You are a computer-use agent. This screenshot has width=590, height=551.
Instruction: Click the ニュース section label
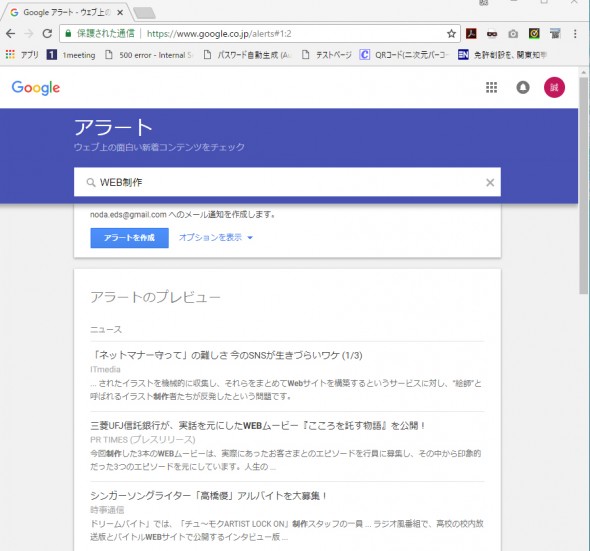pos(106,330)
